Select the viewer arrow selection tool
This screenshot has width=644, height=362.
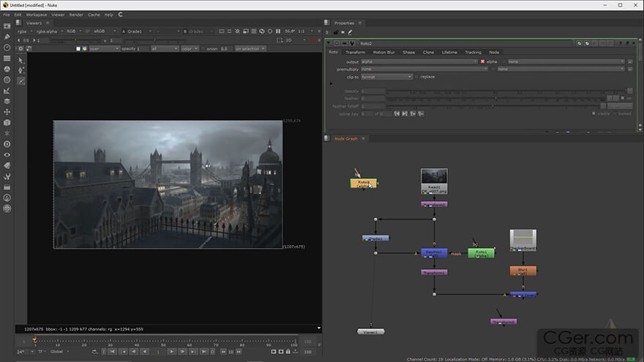pyautogui.click(x=21, y=60)
